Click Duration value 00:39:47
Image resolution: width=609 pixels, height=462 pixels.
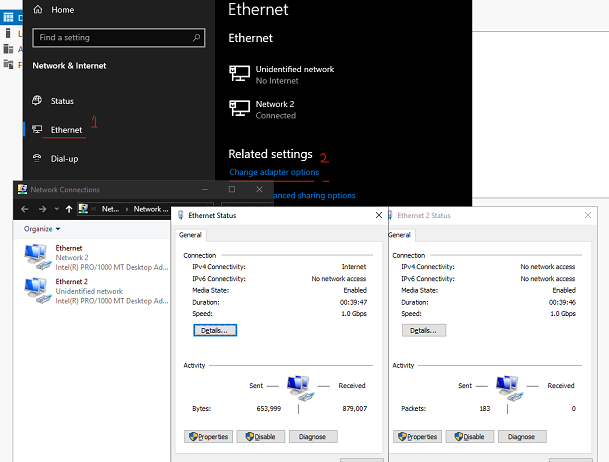click(353, 302)
